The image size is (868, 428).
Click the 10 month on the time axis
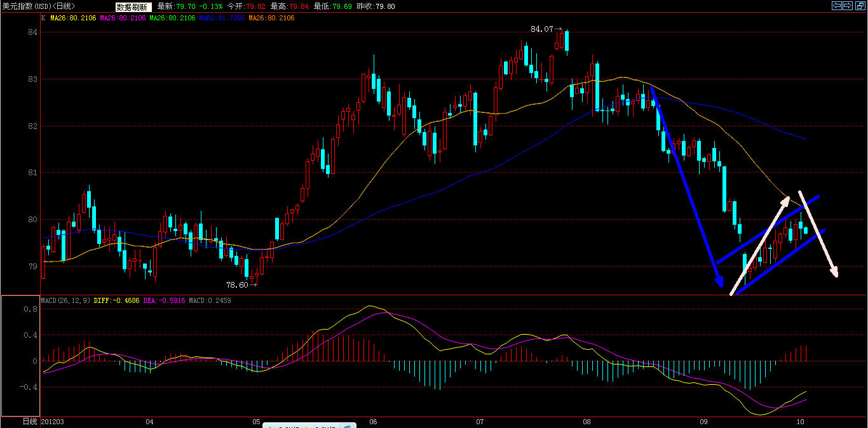click(x=800, y=422)
